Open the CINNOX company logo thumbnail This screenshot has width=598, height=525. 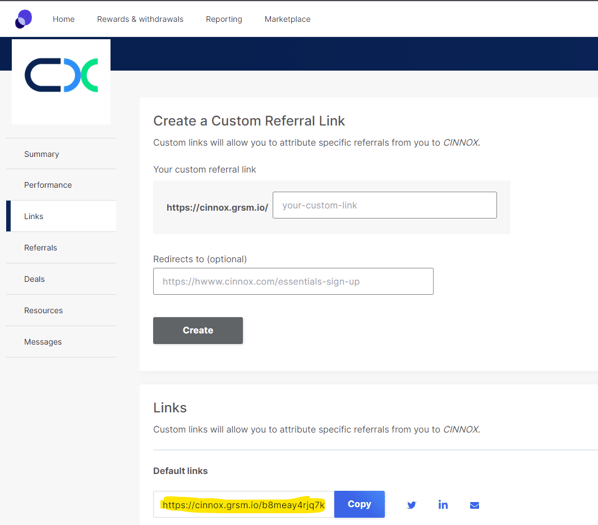(x=61, y=82)
